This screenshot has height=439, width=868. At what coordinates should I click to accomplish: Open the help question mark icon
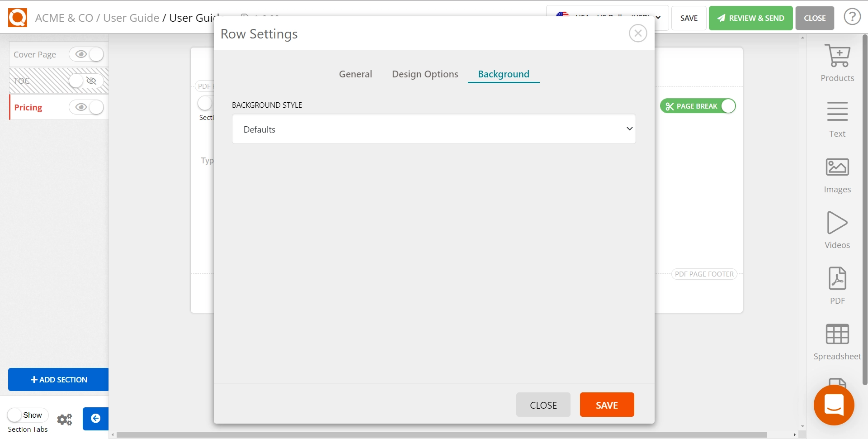tap(852, 16)
